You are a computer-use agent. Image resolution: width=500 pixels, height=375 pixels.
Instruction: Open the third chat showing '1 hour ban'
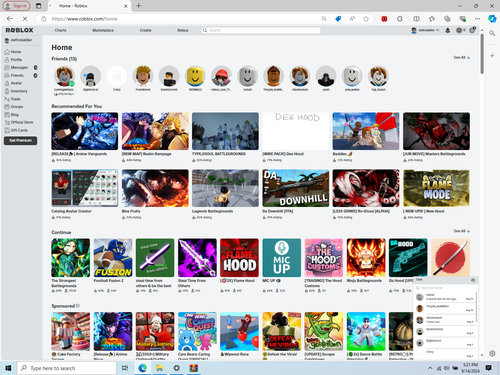click(x=445, y=320)
